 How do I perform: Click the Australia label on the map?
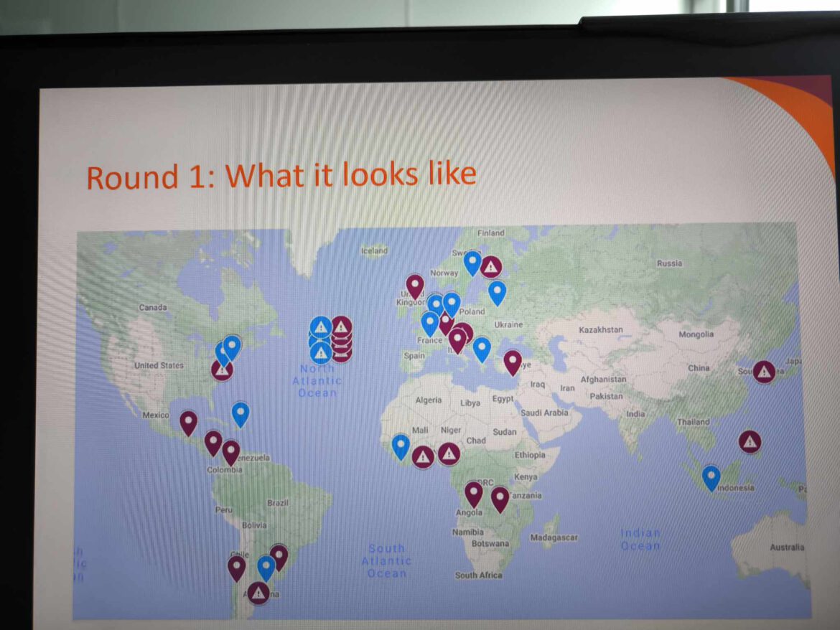point(787,547)
